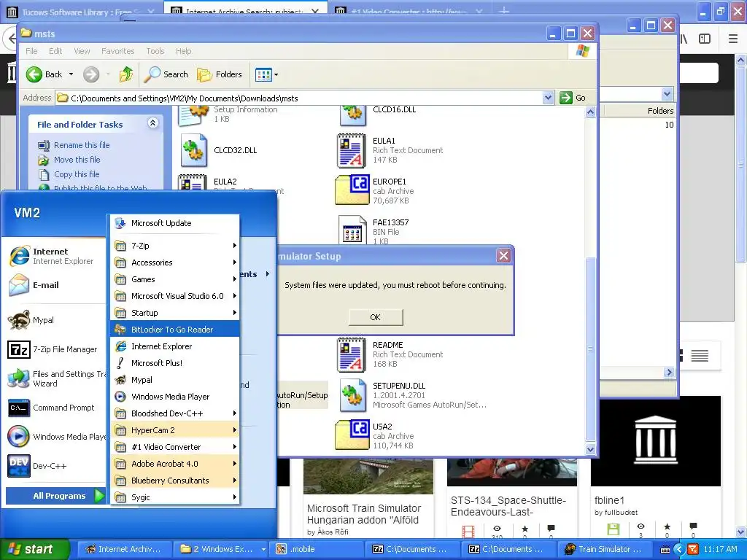Viewport: 747px width, 560px height.
Task: Open the View menu
Action: (x=82, y=51)
